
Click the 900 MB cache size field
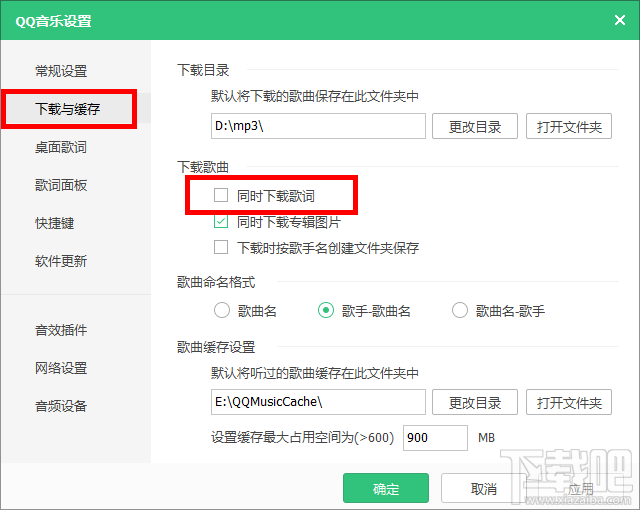(x=435, y=438)
